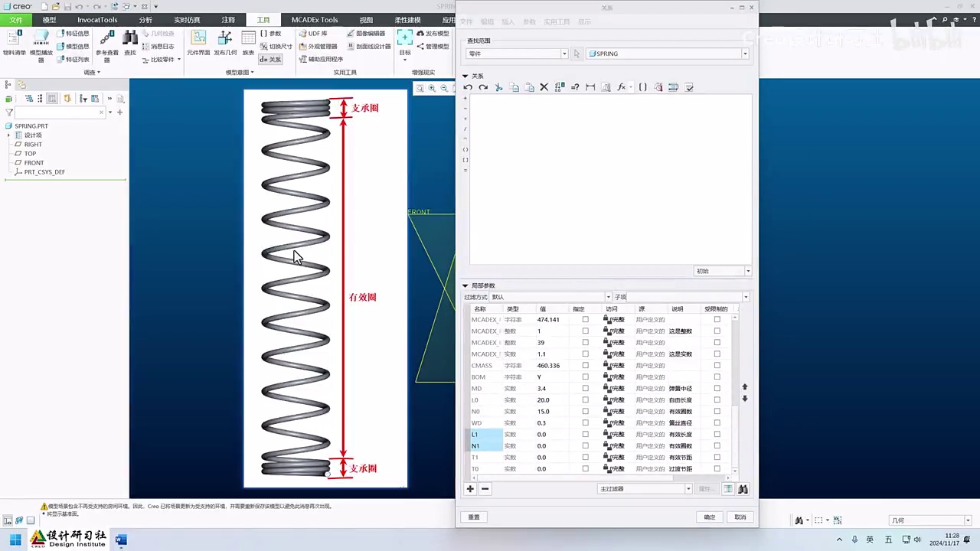Insert function using the fx icon
Viewport: 980px width, 551px height.
[x=621, y=87]
